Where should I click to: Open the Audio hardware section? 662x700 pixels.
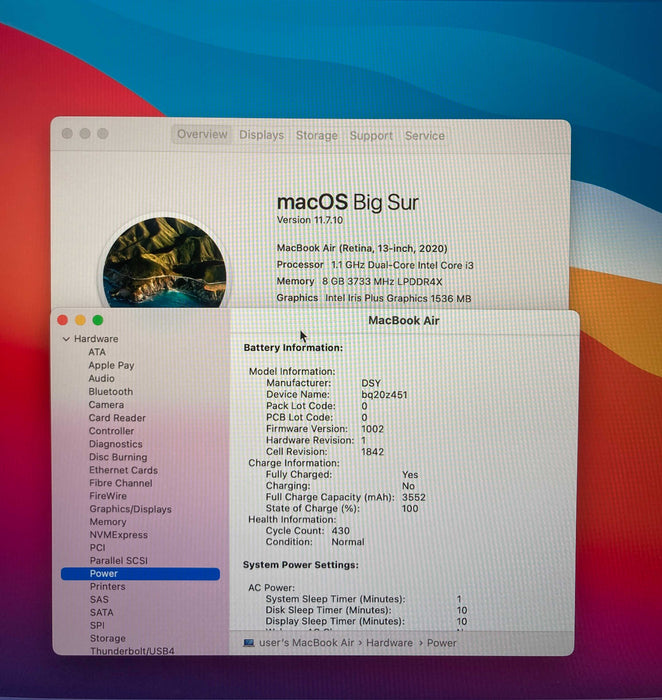(101, 379)
